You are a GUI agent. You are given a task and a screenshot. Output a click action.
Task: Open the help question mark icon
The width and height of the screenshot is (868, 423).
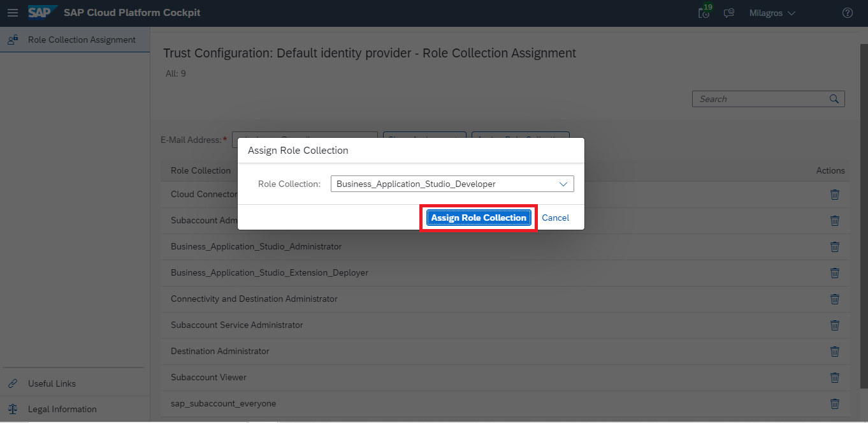click(847, 13)
